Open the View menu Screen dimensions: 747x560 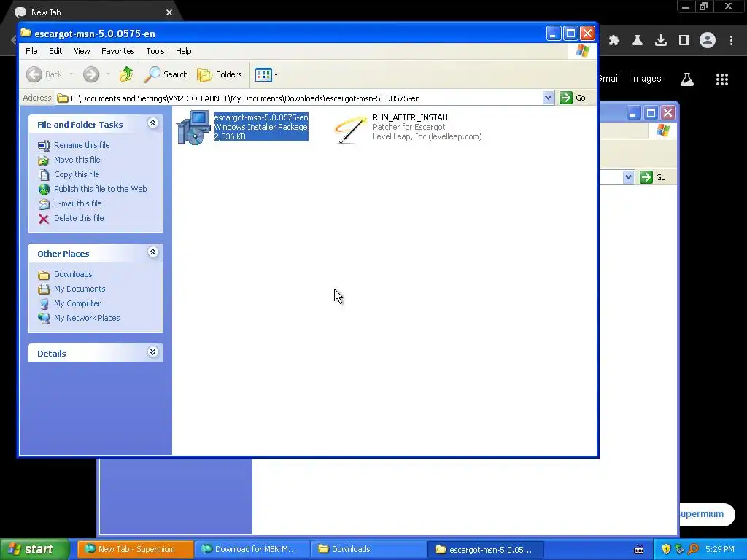click(82, 51)
